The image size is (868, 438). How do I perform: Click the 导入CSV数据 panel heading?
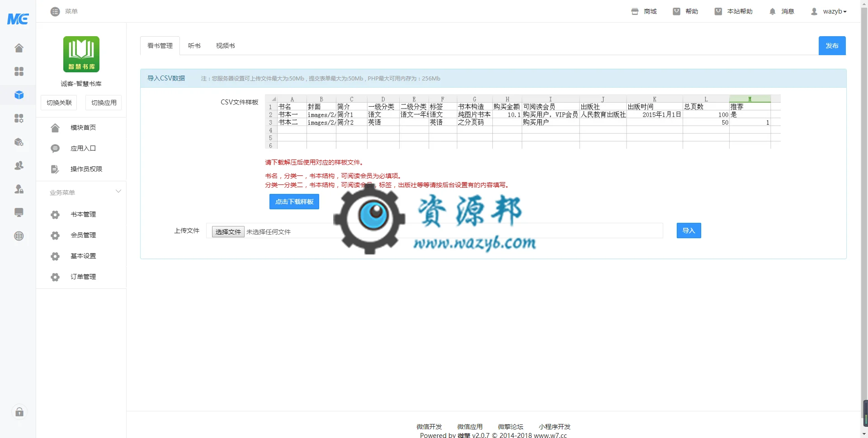[166, 78]
